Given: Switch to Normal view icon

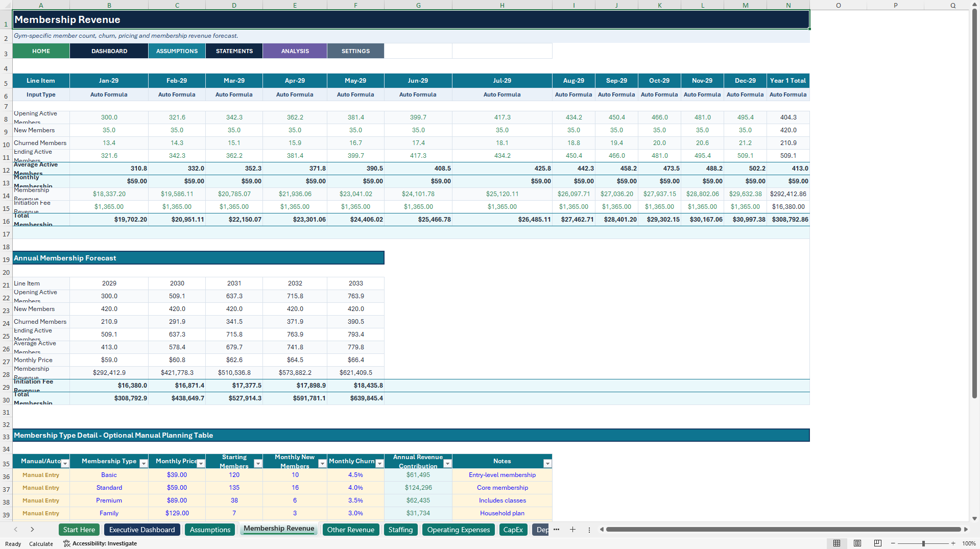Looking at the screenshot, I should [836, 543].
